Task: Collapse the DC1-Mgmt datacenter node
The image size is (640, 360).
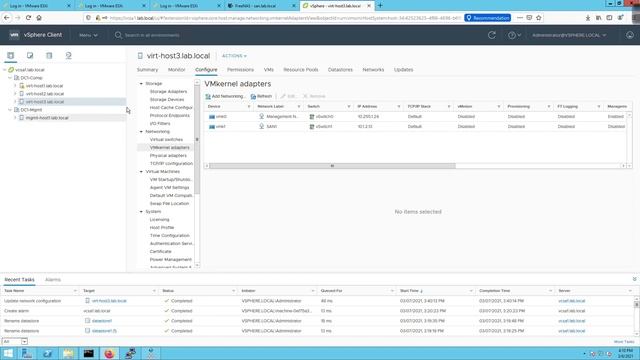Action: click(x=10, y=110)
